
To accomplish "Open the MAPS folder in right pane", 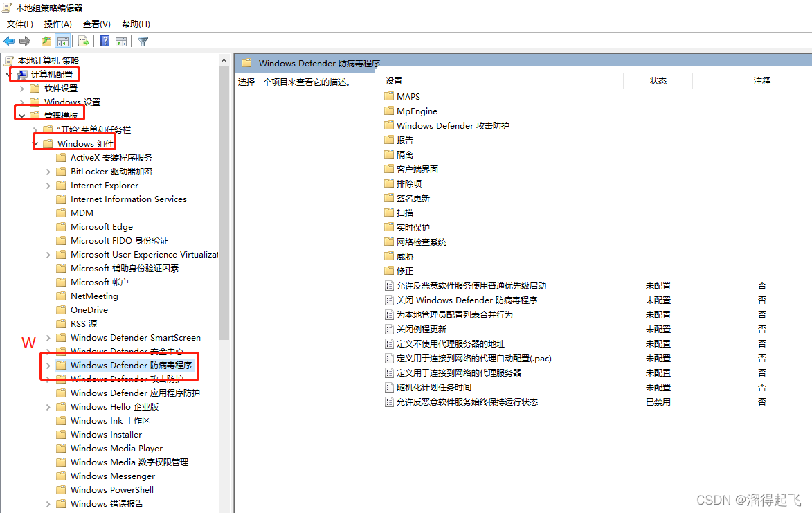I will point(402,96).
